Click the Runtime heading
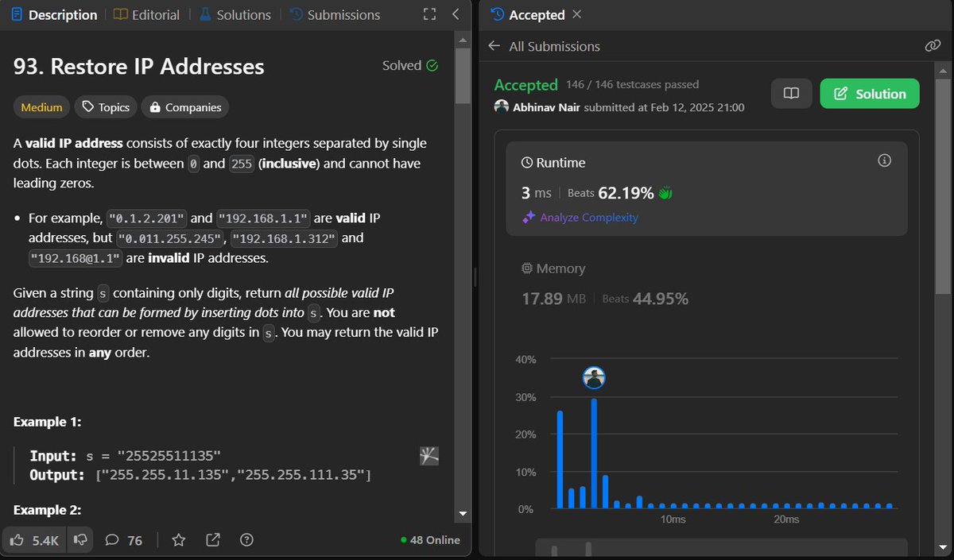This screenshot has width=954, height=560. tap(561, 162)
